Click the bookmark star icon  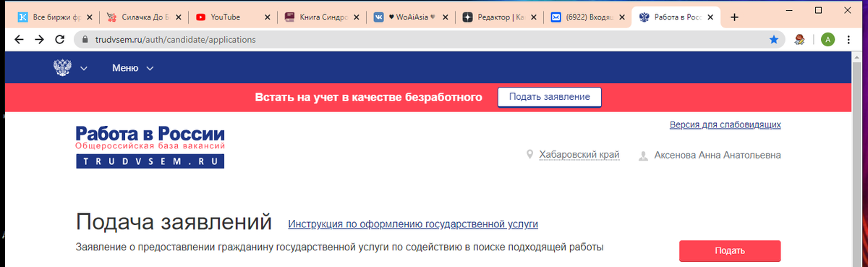coord(774,40)
